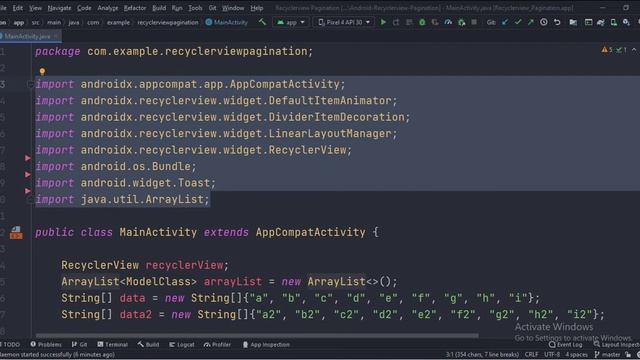Open the Refactor menu
The width and height of the screenshot is (640, 360).
(x=135, y=8)
